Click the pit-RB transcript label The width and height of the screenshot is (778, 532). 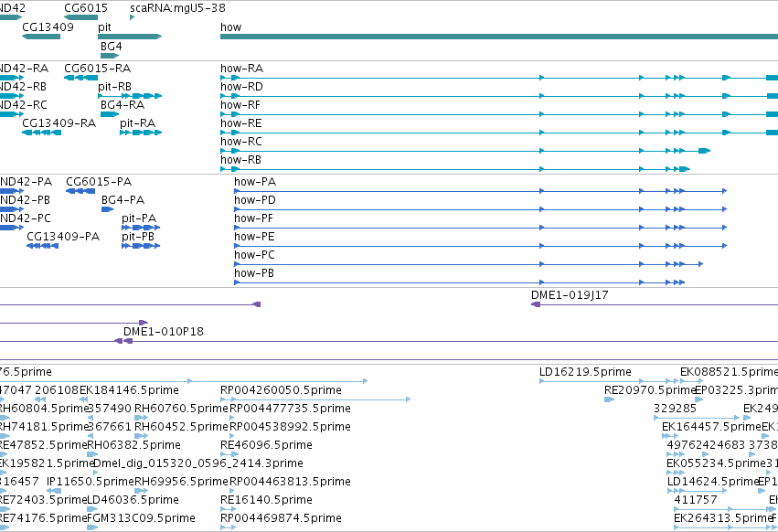[x=114, y=86]
